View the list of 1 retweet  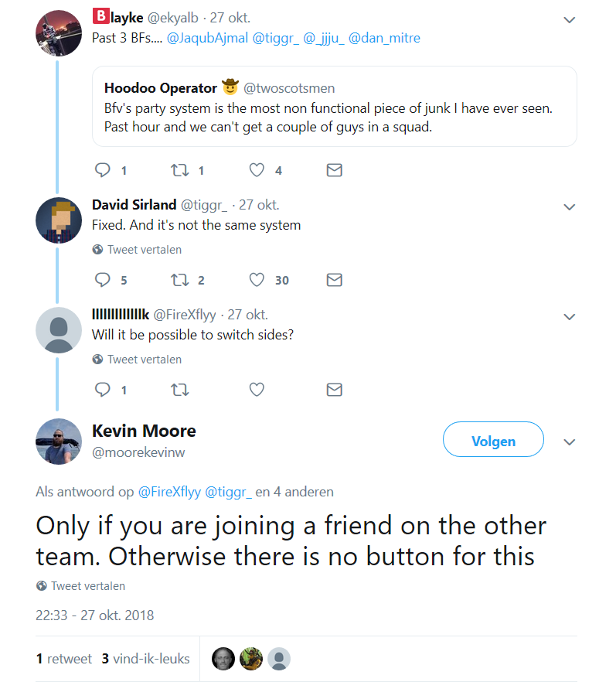point(63,659)
